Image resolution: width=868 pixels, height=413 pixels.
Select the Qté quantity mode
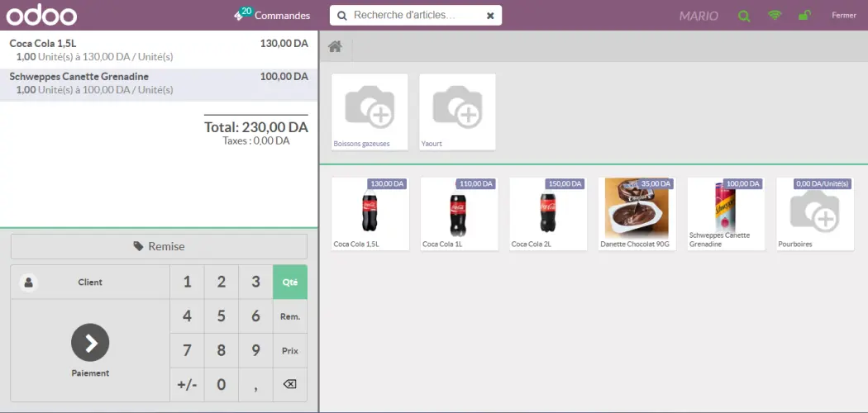click(290, 282)
